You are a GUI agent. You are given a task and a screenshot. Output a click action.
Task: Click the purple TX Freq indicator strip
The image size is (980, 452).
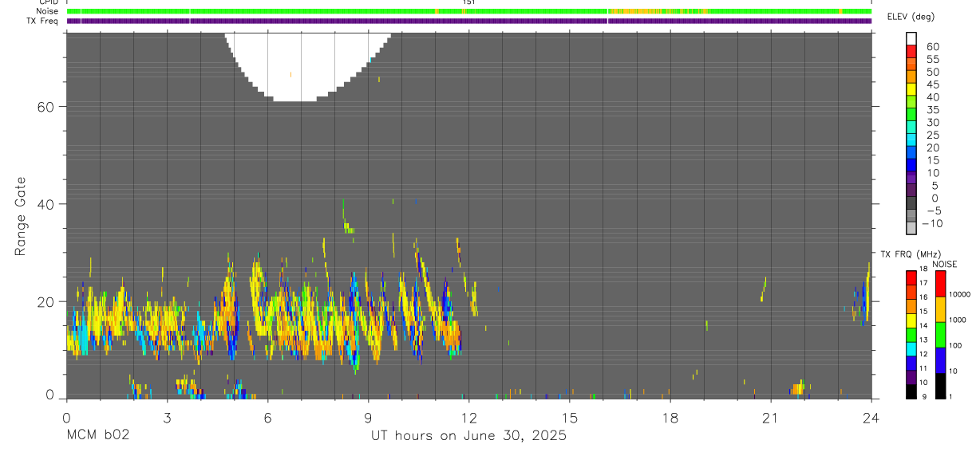(x=469, y=21)
